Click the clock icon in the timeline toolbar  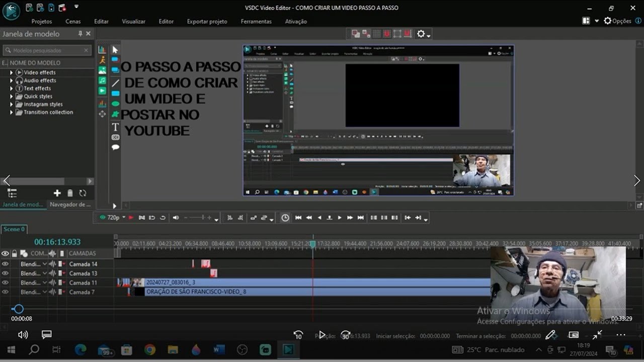(285, 218)
